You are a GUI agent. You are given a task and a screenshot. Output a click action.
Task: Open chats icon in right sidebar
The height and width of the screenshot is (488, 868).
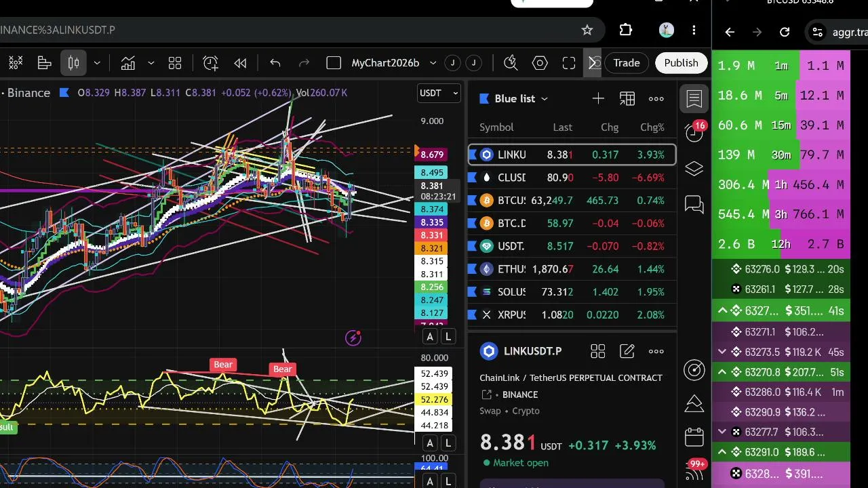tap(694, 204)
